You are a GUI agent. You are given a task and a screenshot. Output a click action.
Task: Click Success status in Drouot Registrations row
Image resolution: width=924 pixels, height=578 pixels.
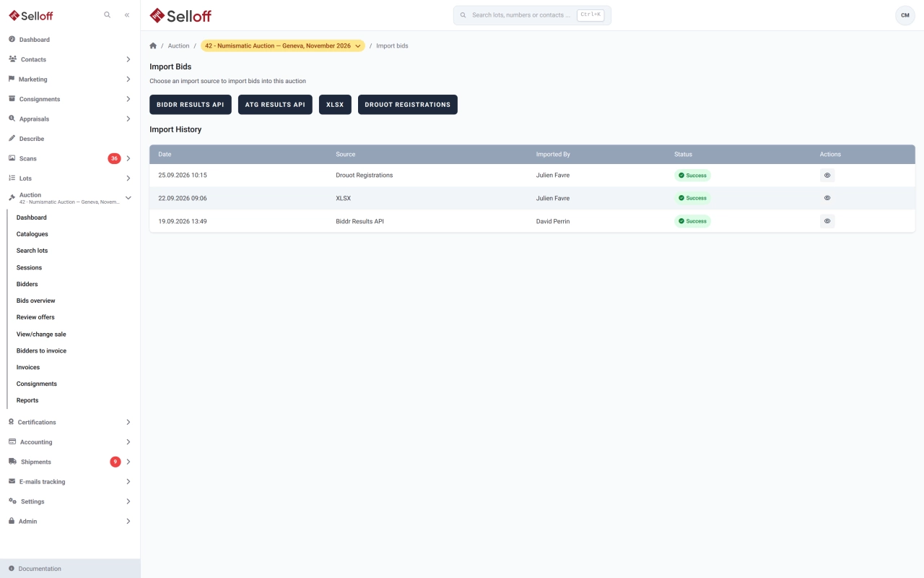click(x=692, y=175)
